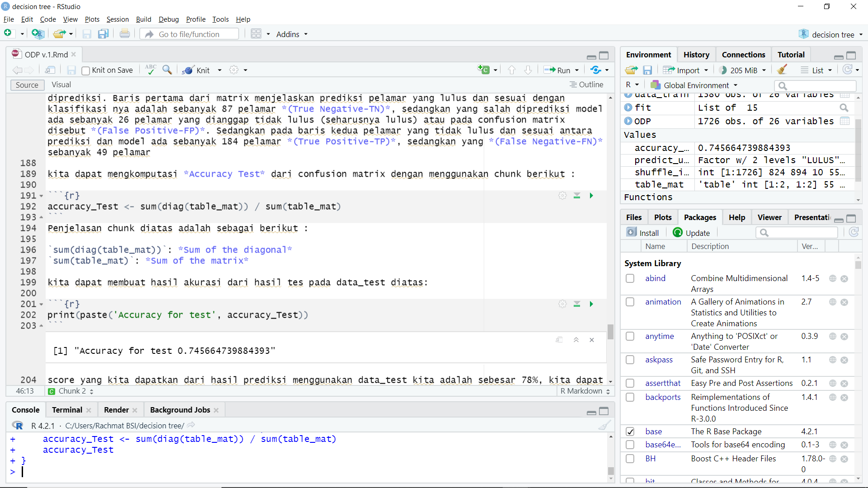Viewport: 868px width, 488px height.
Task: Open the Debug menu
Action: (x=168, y=19)
